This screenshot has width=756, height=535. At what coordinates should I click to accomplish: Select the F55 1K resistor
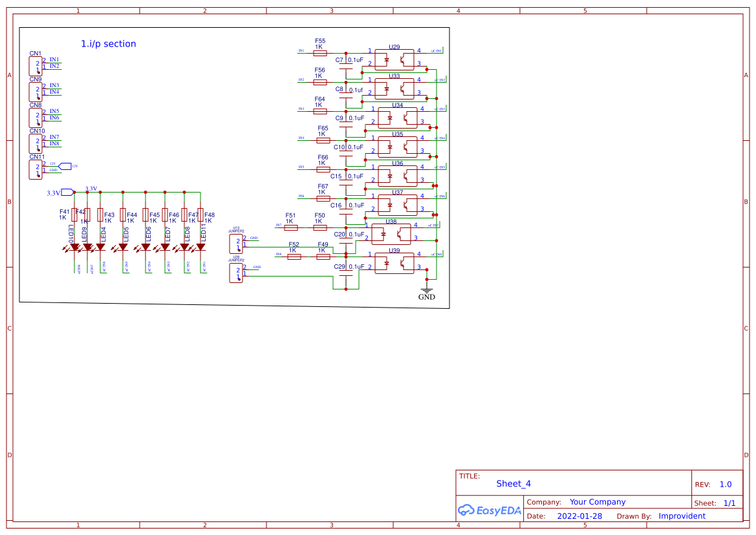tap(319, 53)
